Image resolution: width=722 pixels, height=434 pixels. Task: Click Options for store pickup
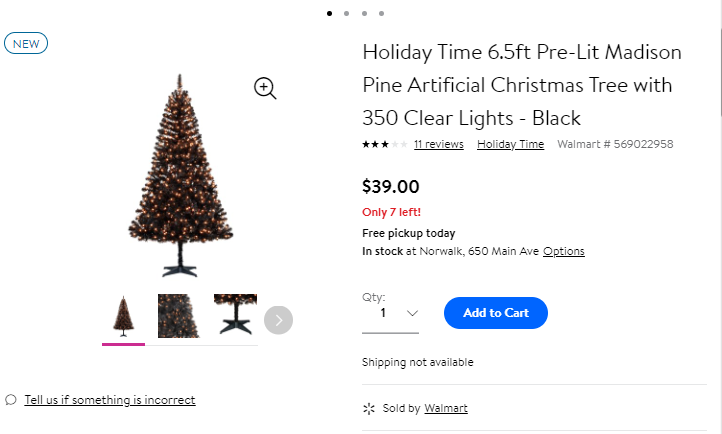(564, 251)
